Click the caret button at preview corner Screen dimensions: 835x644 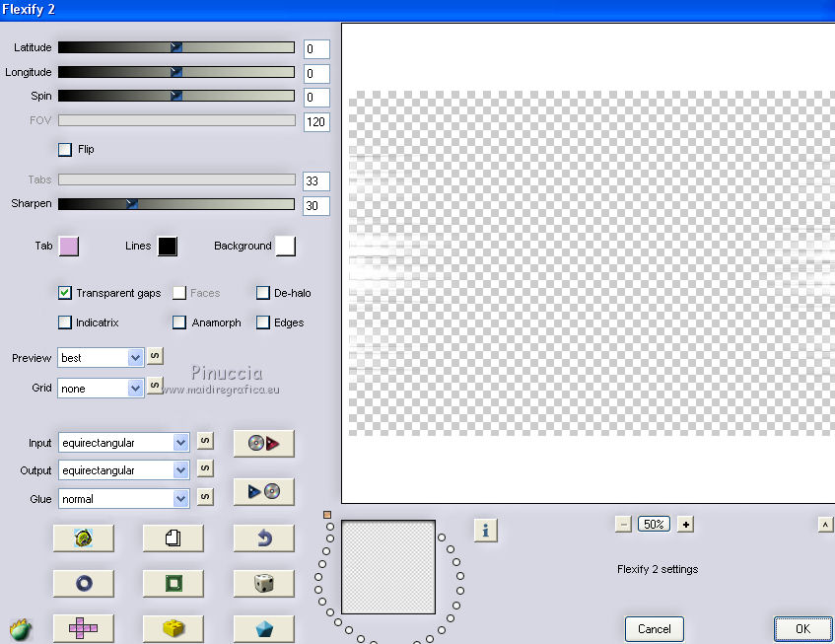(825, 524)
